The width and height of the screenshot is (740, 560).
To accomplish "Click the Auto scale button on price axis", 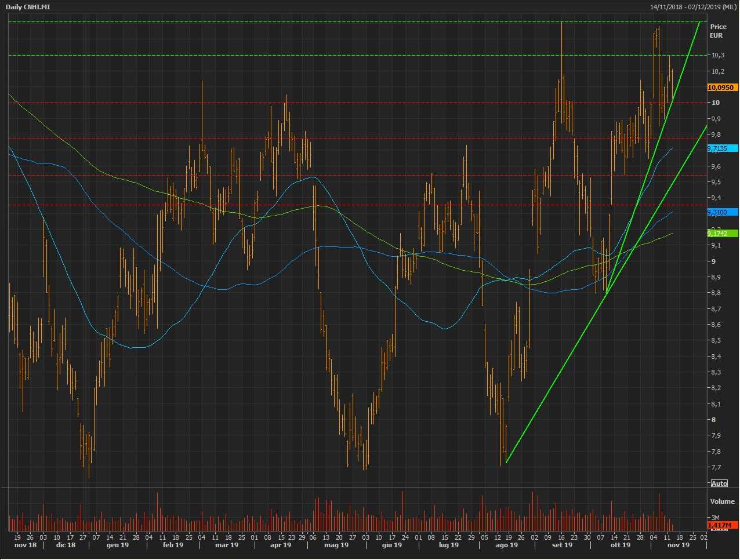I will [719, 483].
